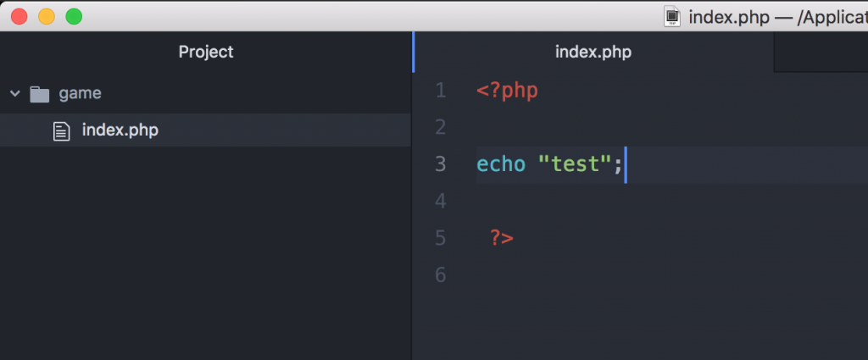Click the closing ?> php tag
Image resolution: width=868 pixels, height=360 pixels.
coord(502,238)
